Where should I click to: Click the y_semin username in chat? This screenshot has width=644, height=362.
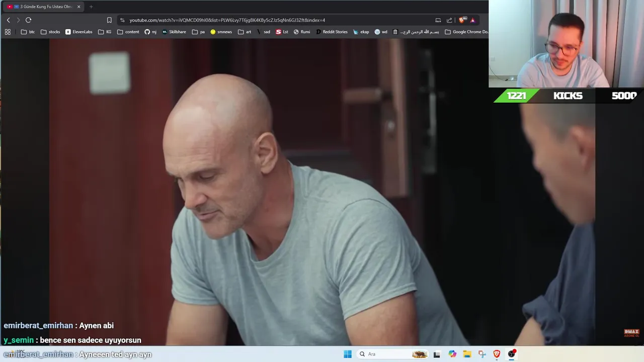[19, 340]
